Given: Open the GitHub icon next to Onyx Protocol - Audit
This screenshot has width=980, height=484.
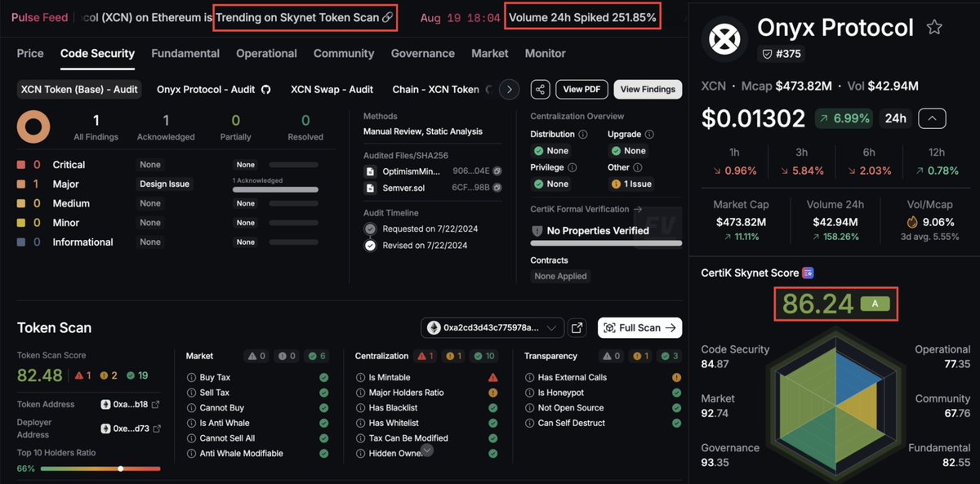Looking at the screenshot, I should (267, 90).
